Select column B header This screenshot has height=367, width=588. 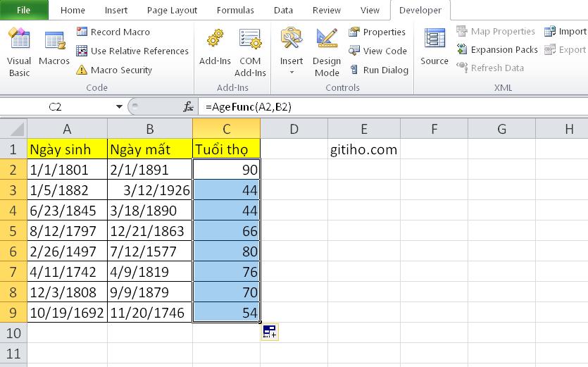click(150, 129)
